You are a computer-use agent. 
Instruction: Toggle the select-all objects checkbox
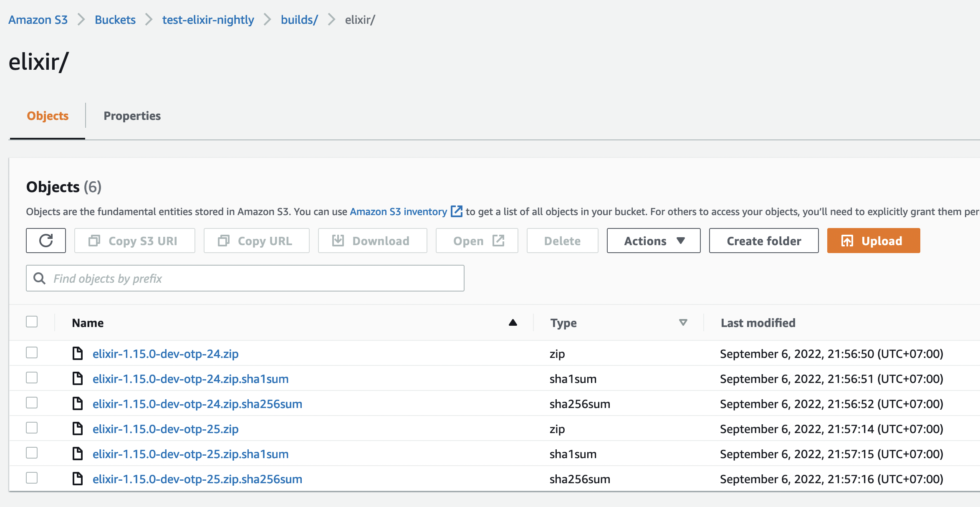[32, 322]
